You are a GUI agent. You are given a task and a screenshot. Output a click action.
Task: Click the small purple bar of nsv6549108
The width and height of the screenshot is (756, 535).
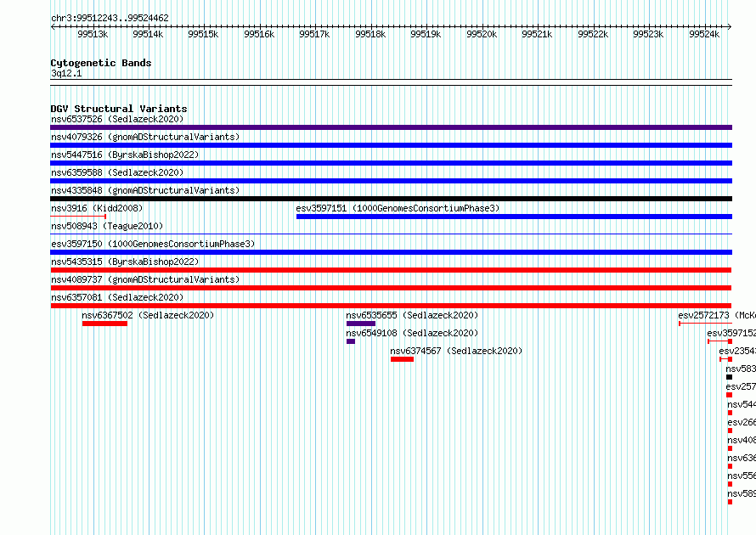click(x=351, y=341)
